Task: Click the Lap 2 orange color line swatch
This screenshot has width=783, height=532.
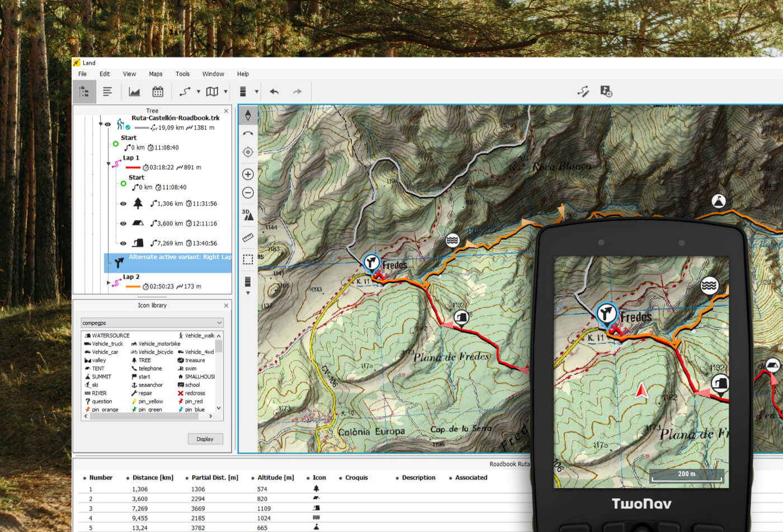Action: tap(133, 287)
